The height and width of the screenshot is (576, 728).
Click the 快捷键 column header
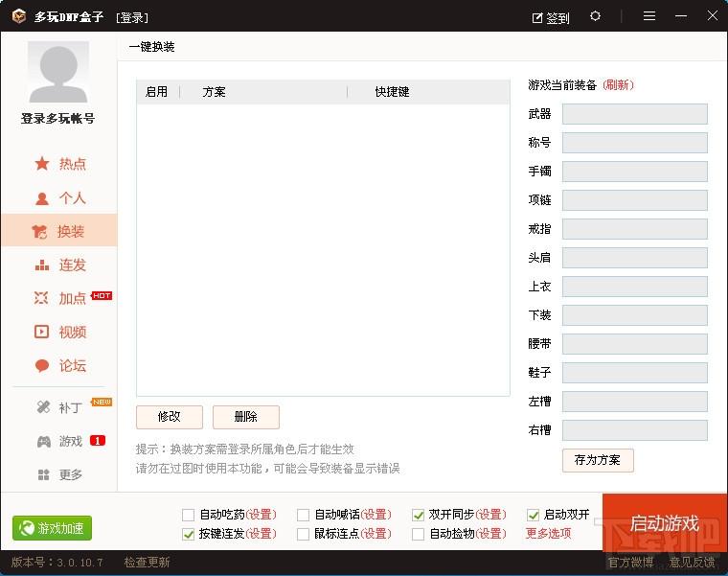point(393,91)
